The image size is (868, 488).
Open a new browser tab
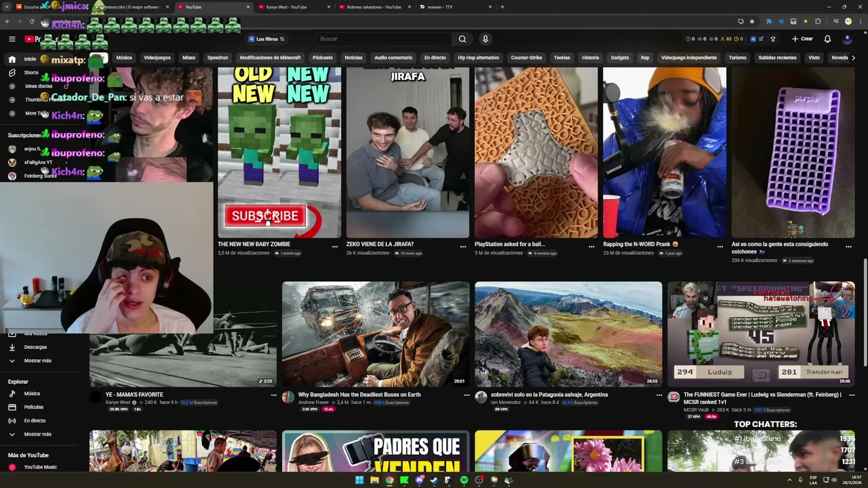tap(502, 7)
